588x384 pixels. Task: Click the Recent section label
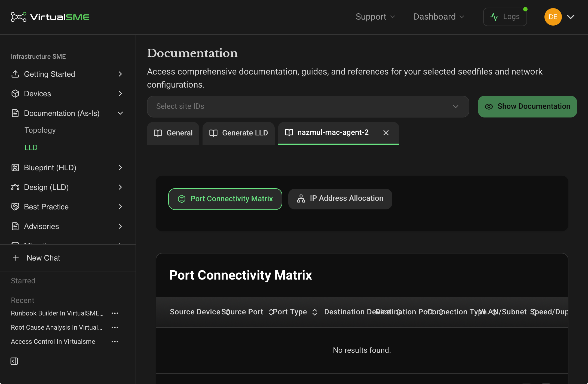tap(23, 300)
